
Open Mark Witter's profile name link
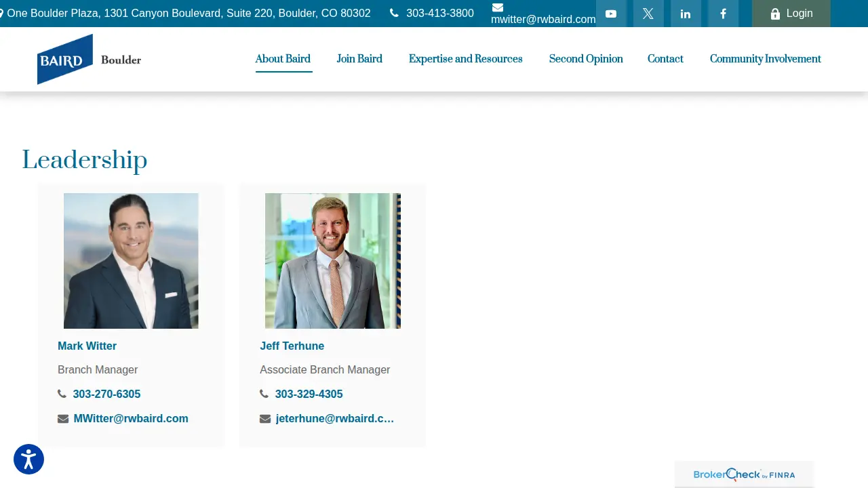pos(87,346)
